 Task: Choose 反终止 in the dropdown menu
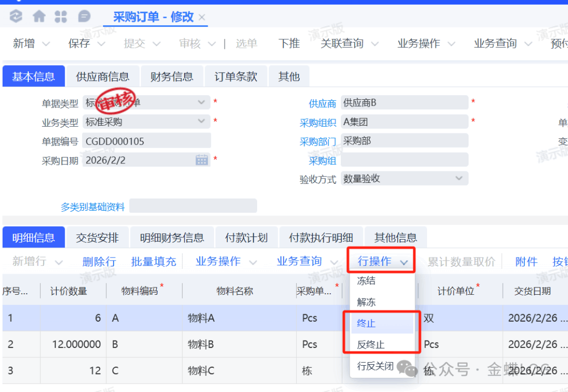point(371,345)
